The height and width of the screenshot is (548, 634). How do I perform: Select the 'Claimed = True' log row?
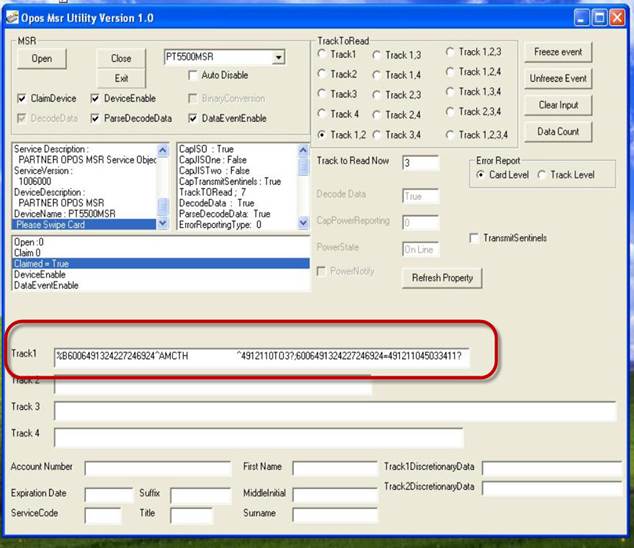click(x=161, y=264)
